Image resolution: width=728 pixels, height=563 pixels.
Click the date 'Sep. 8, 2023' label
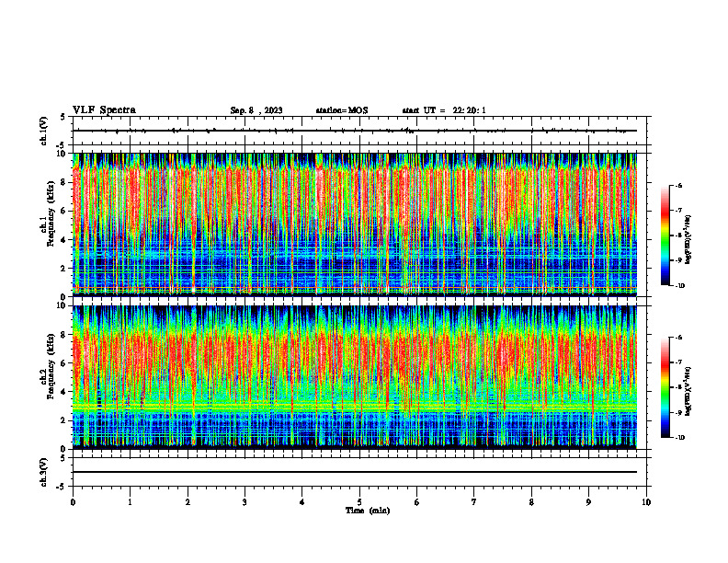(x=256, y=110)
